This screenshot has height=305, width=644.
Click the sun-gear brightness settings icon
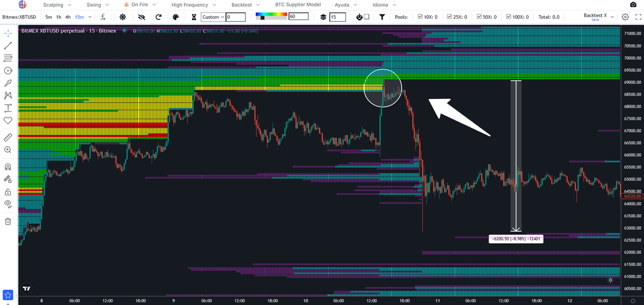(122, 17)
